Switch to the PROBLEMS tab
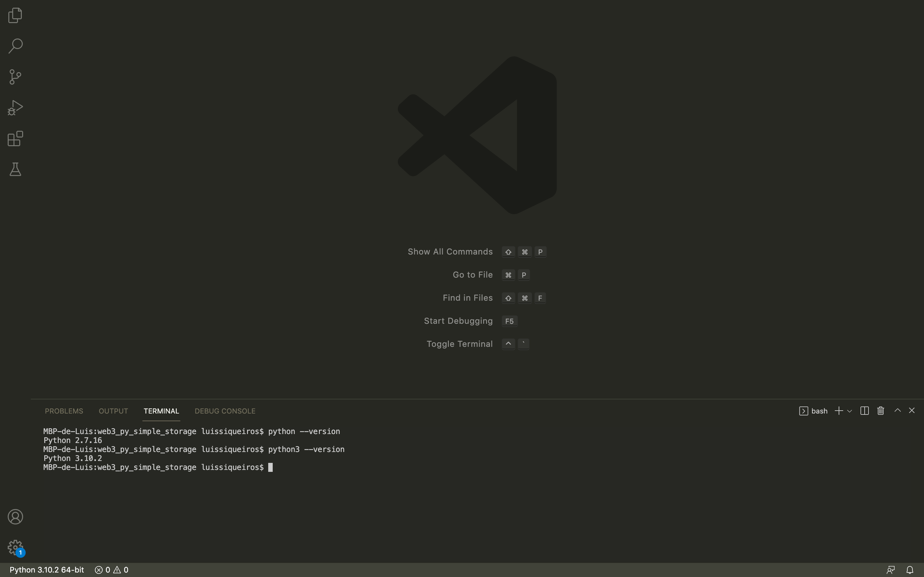Image resolution: width=924 pixels, height=577 pixels. 64,411
